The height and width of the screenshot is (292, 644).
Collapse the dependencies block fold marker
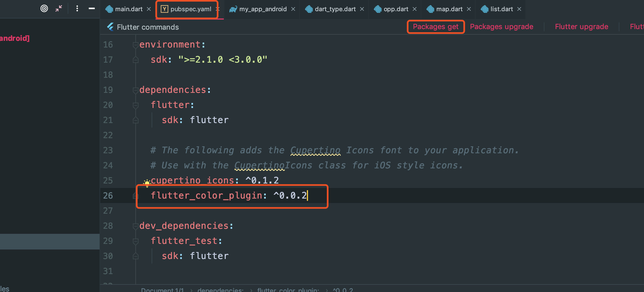tap(136, 90)
